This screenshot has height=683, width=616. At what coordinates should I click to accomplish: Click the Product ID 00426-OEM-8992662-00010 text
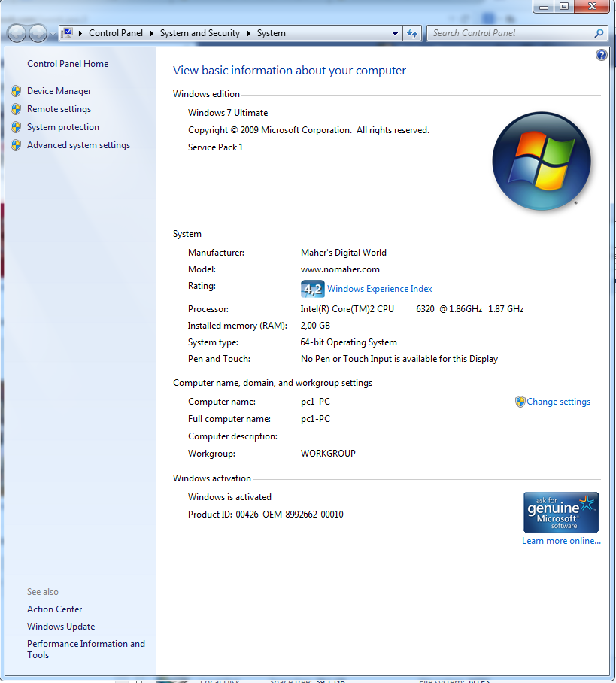pos(266,515)
